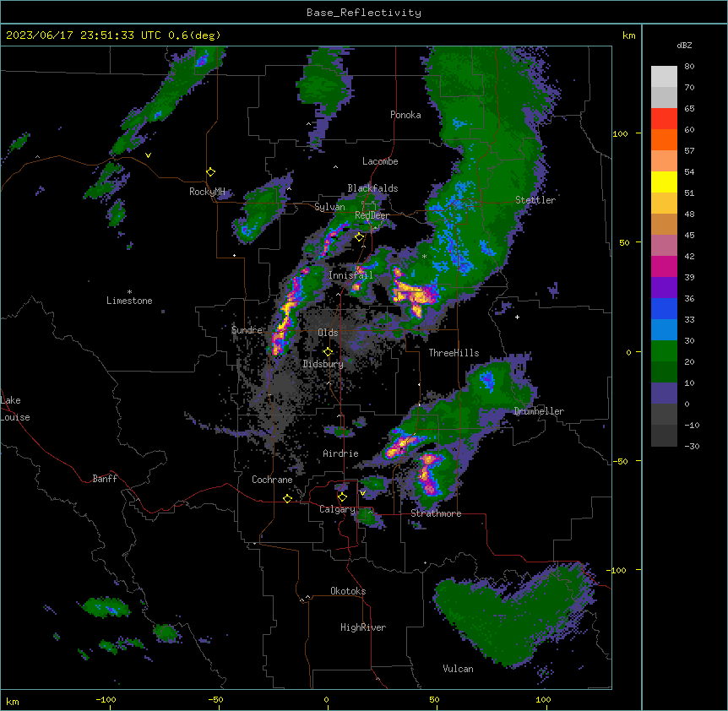728x711 pixels.
Task: Click the magenta 42 dBZ legend swatch
Action: pyautogui.click(x=664, y=266)
